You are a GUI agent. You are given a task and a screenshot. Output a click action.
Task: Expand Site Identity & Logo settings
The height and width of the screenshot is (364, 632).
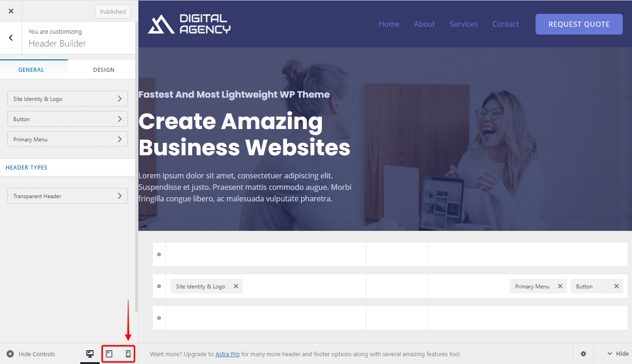tap(67, 99)
